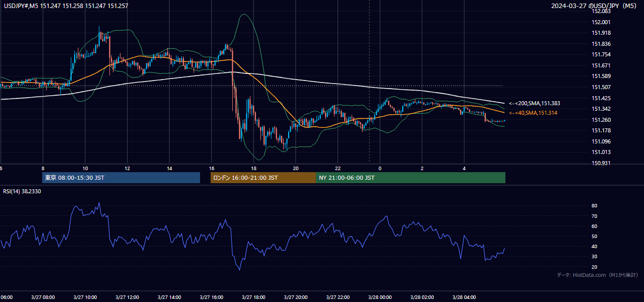Click the 2024-03-27 のUSD/JPY (M5) title

(x=595, y=6)
